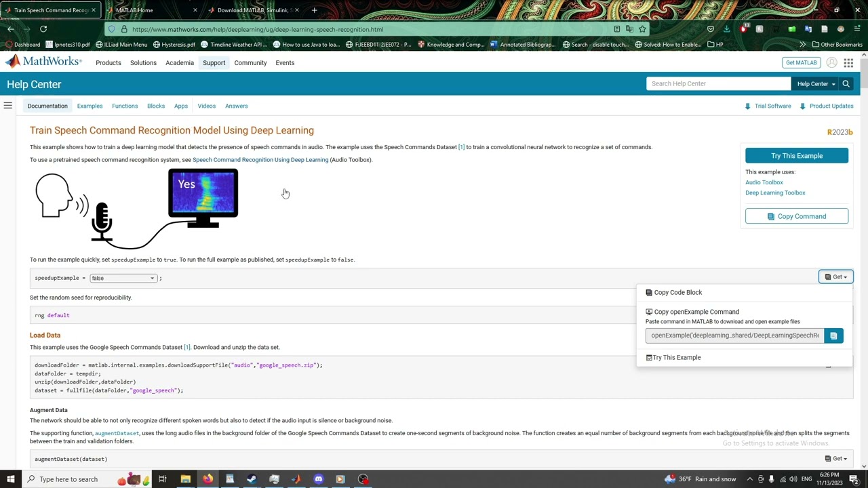Click the Search Help Center input field

pos(719,84)
